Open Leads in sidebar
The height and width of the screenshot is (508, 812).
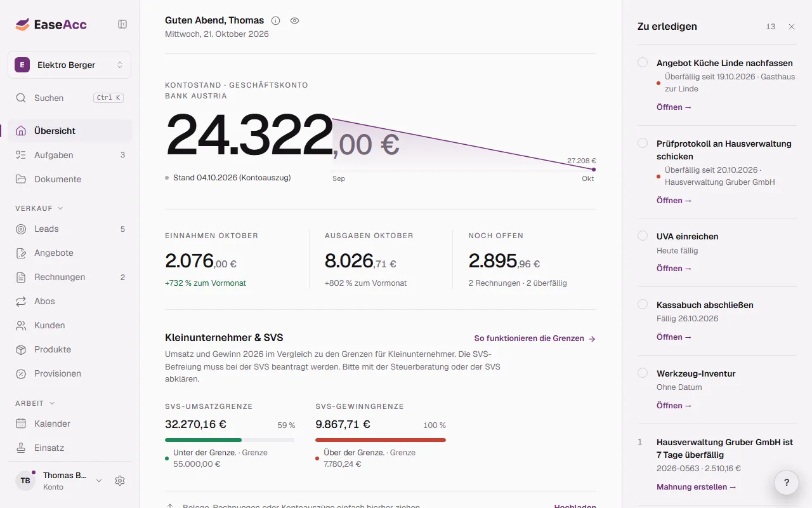[70, 229]
